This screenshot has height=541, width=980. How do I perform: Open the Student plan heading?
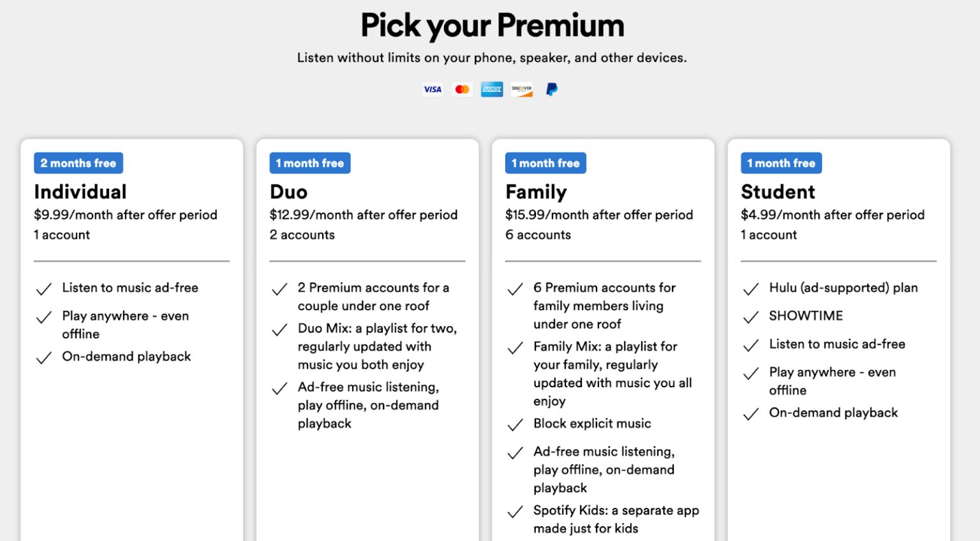tap(778, 192)
